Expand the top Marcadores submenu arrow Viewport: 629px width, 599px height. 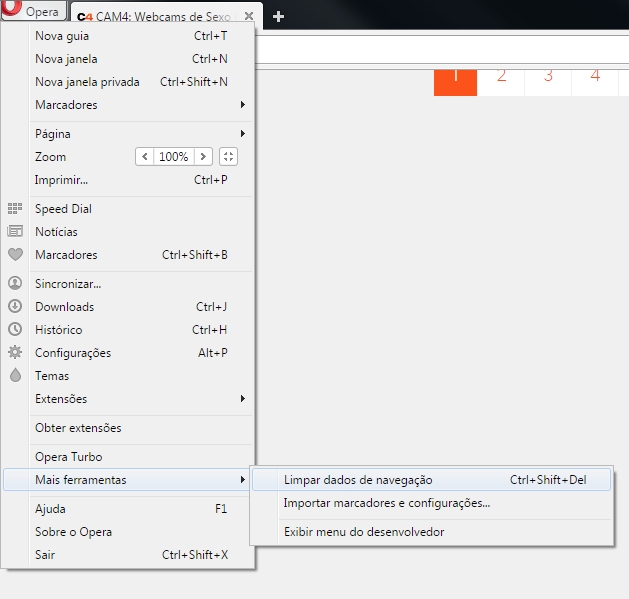pyautogui.click(x=242, y=105)
